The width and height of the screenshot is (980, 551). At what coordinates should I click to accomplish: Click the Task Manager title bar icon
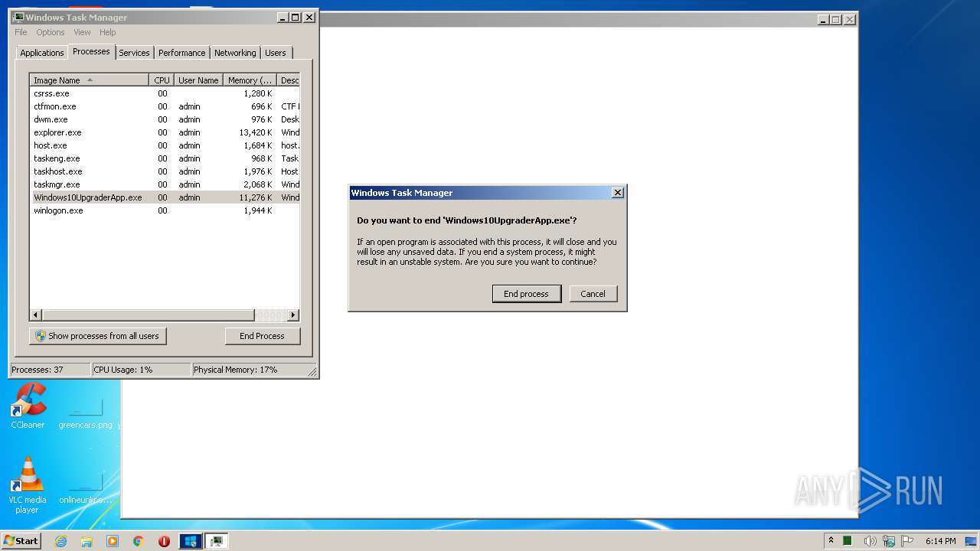point(18,17)
